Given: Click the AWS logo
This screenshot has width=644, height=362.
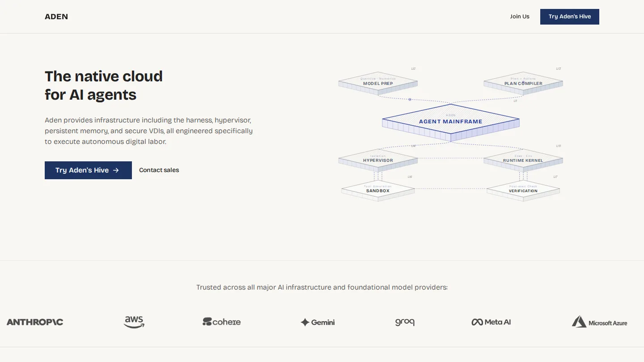Looking at the screenshot, I should point(134,322).
